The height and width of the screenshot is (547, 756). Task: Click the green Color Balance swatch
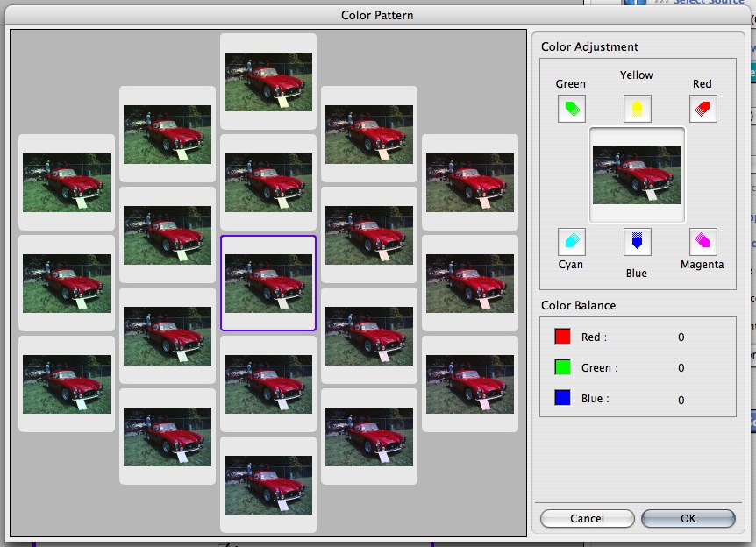562,368
